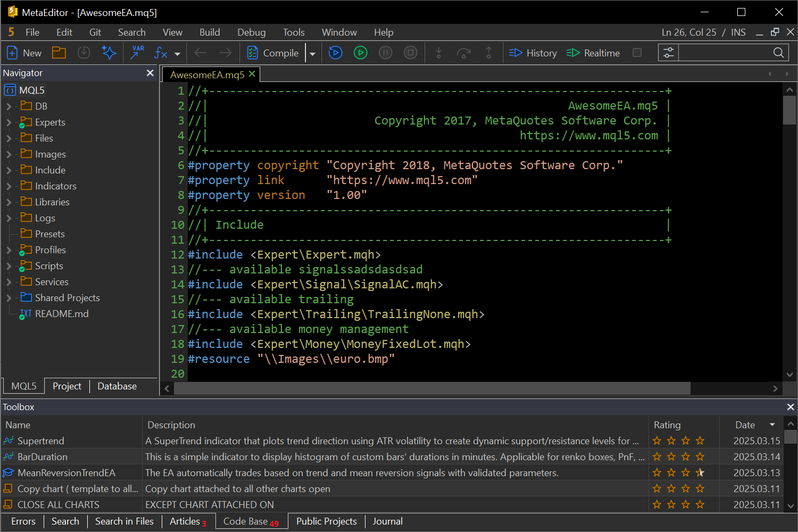Open the VAR variable tool
The height and width of the screenshot is (532, 798).
pyautogui.click(x=137, y=53)
